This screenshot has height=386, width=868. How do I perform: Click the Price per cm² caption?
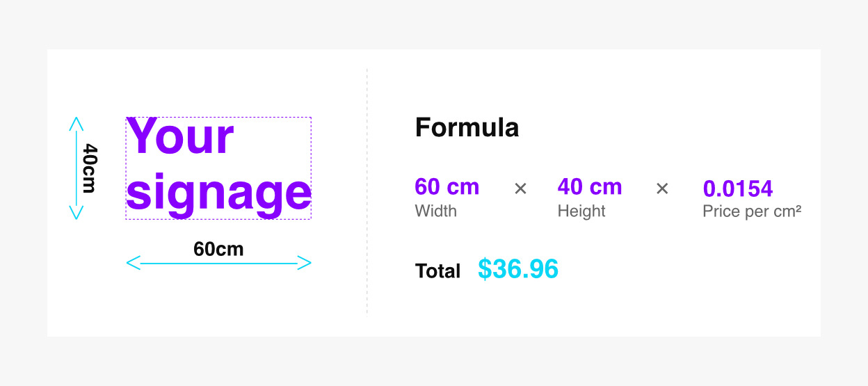(x=752, y=211)
